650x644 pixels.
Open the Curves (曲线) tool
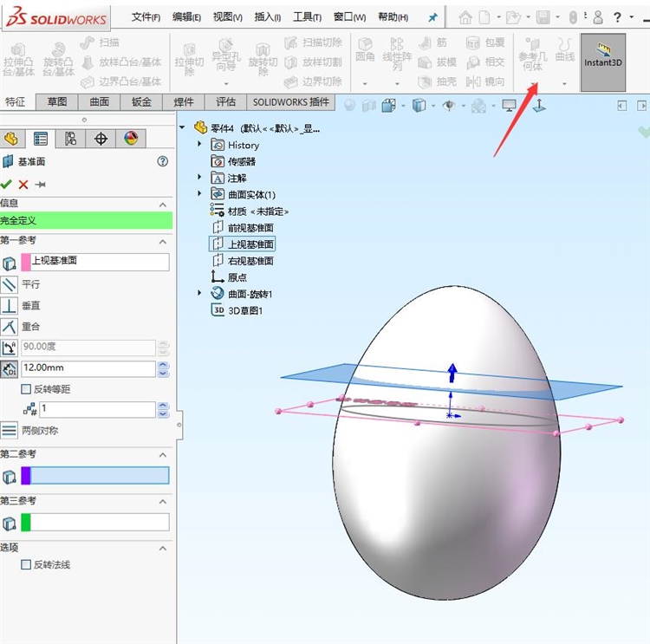coord(564,49)
